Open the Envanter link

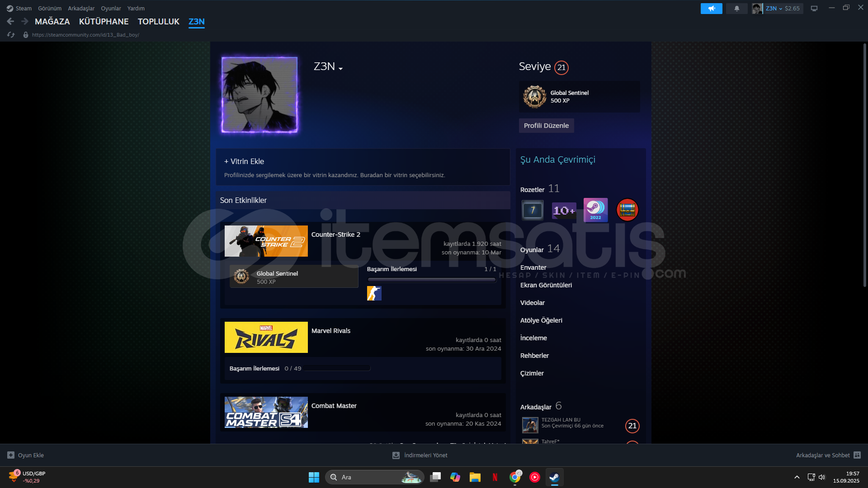(x=533, y=267)
